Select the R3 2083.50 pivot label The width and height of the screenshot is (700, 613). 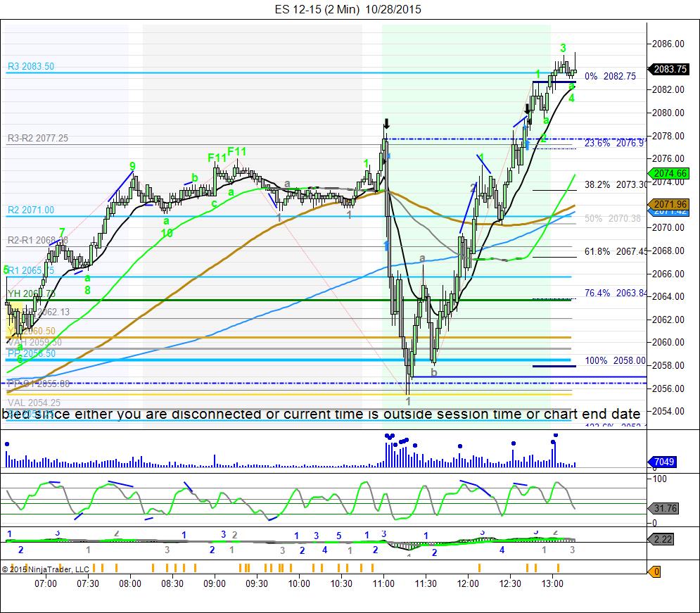coord(31,67)
